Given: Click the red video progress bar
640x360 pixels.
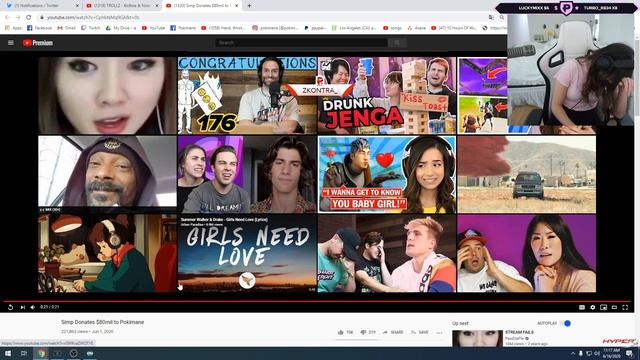Looking at the screenshot, I should click(x=317, y=301).
